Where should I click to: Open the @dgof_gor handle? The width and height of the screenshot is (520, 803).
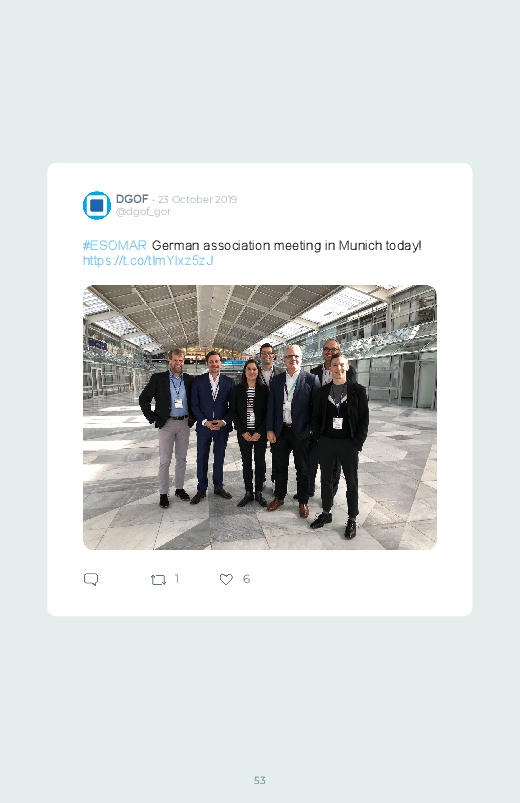coord(143,212)
